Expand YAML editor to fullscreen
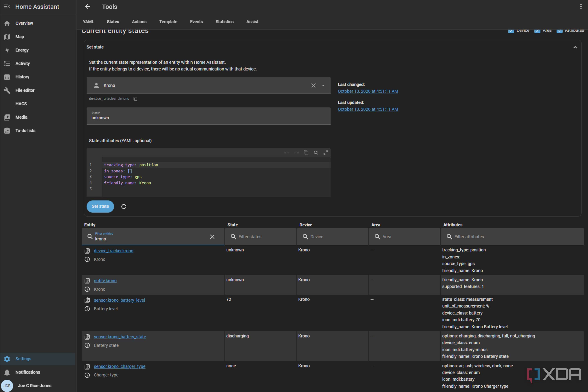This screenshot has height=392, width=588. point(326,152)
